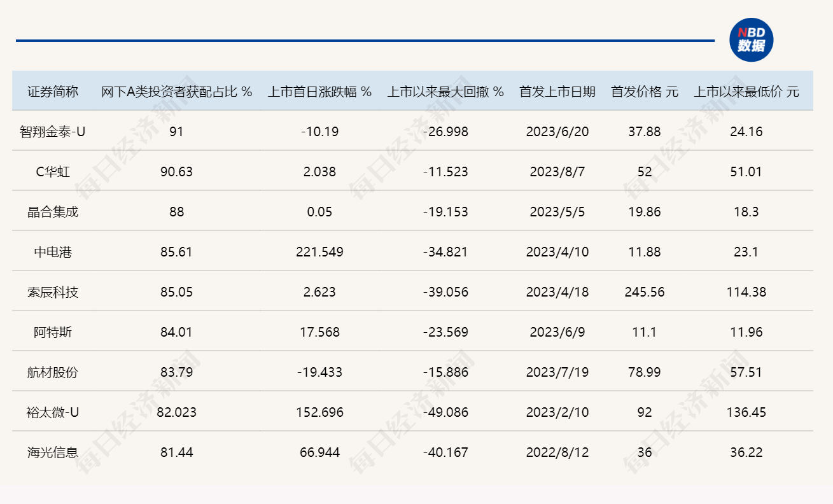Screen dimensions: 833x504
Task: Click the NBD数据 round logo
Action: 751,40
